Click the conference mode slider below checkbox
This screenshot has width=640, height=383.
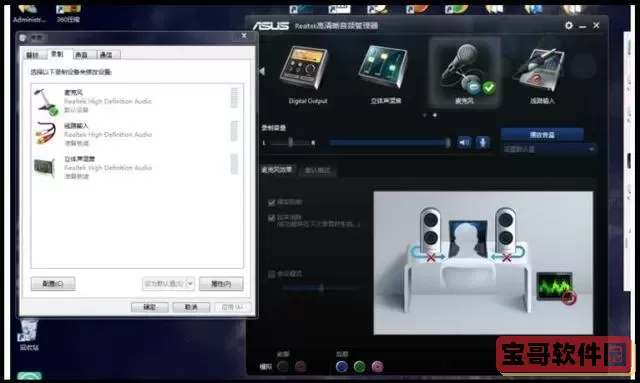click(x=321, y=288)
